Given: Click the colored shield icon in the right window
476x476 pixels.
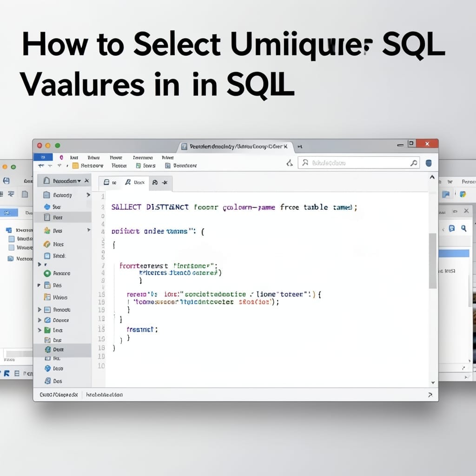Looking at the screenshot, I should pos(463,194).
